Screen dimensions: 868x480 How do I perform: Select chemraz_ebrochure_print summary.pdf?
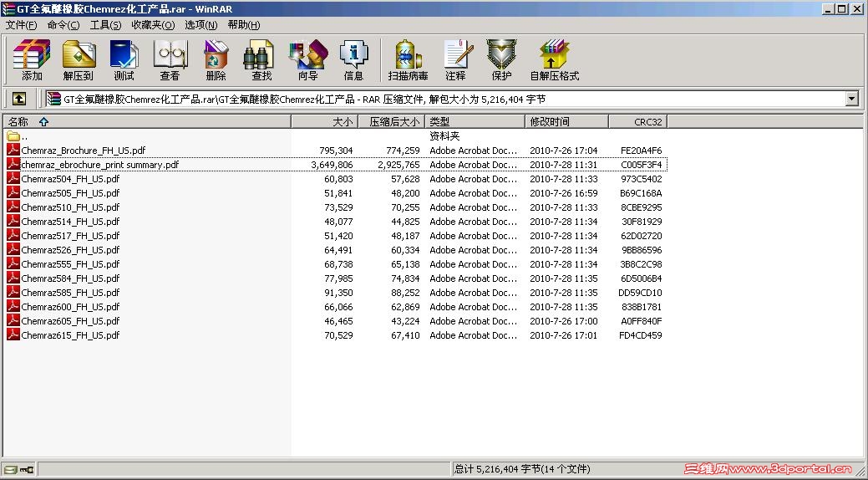[100, 165]
